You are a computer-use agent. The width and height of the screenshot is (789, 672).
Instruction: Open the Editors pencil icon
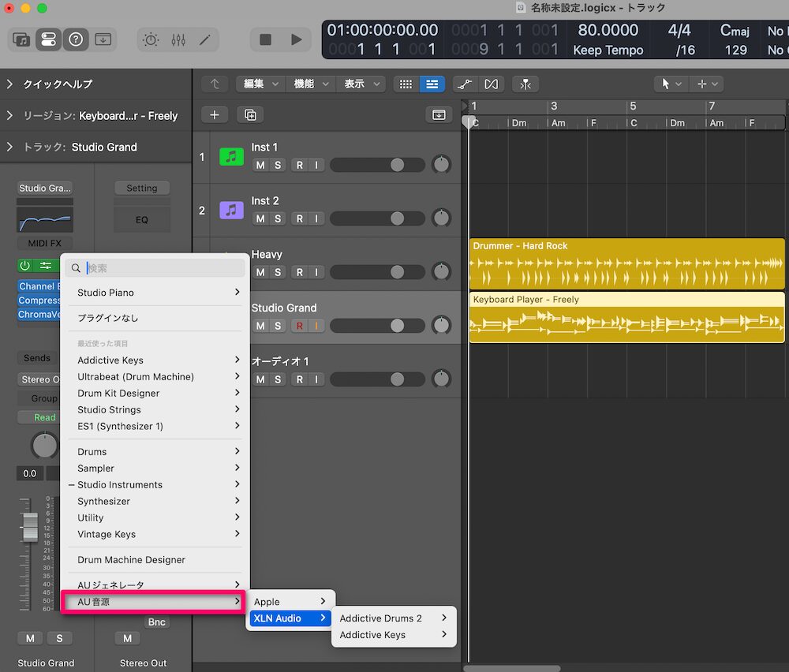205,39
